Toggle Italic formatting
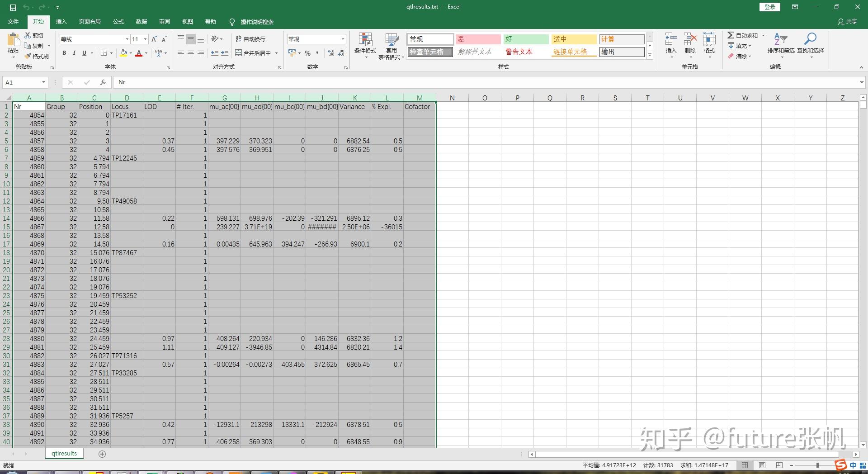This screenshot has height=474, width=868. click(74, 53)
